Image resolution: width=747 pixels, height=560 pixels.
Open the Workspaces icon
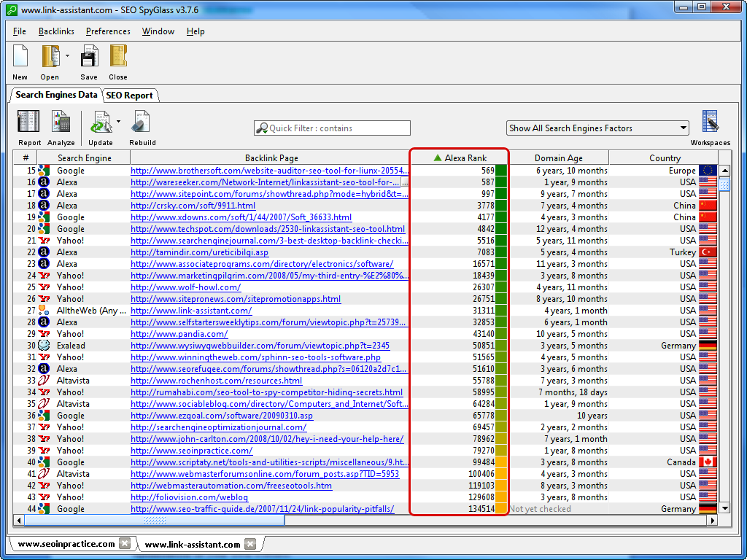tap(711, 122)
